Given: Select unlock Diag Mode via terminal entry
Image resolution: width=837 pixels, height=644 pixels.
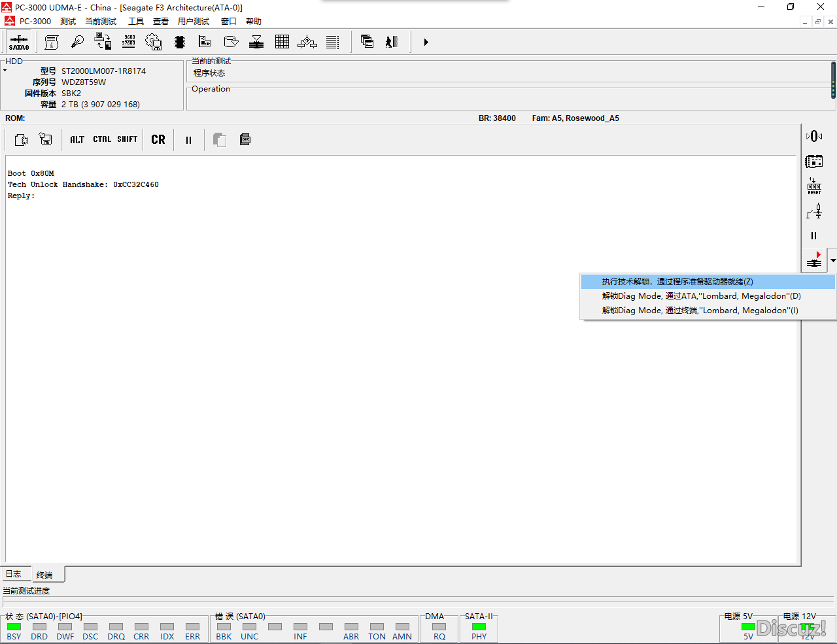Looking at the screenshot, I should (708, 311).
